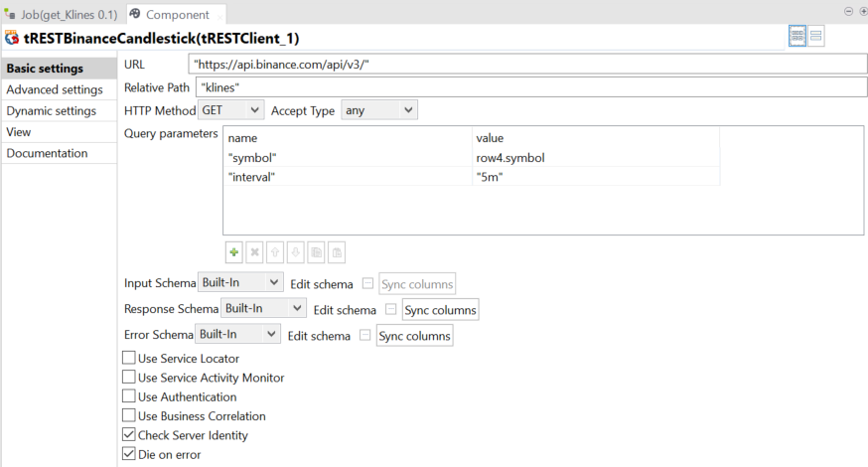Switch to single-column layout view icon
Viewport: 868px width, 467px height.
816,37
